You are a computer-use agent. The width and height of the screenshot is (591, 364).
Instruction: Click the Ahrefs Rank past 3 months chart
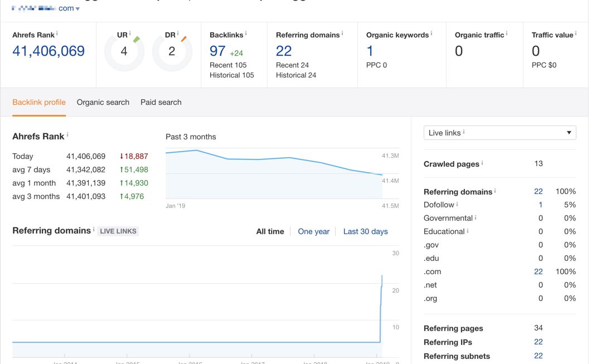pos(274,173)
